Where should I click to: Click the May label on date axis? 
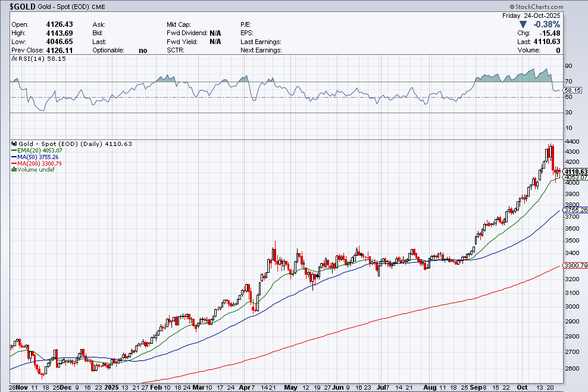[x=290, y=387]
